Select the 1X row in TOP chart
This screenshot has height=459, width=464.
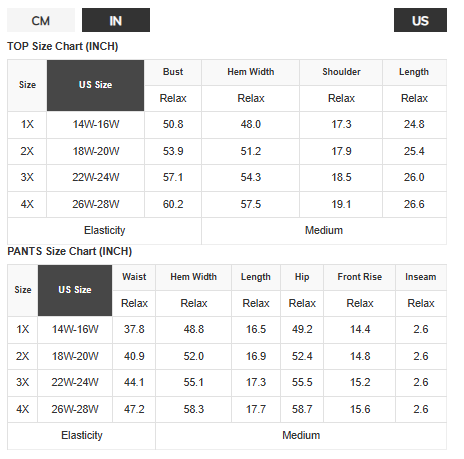tap(227, 125)
